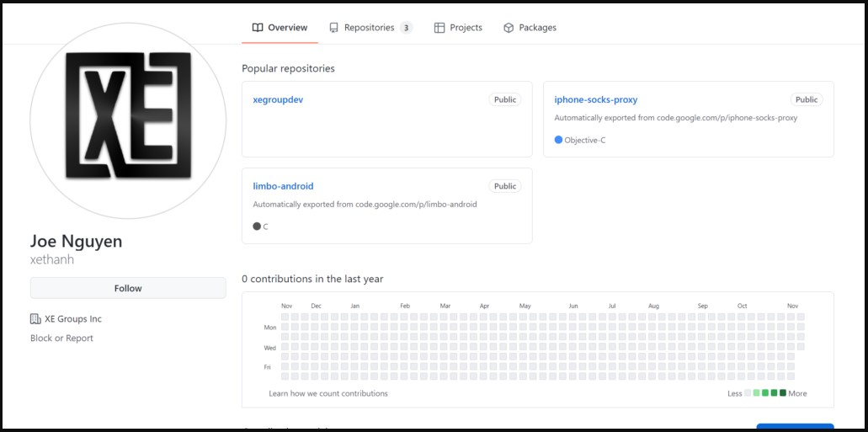Viewport: 868px width, 432px height.
Task: Click the Feb month label in graph
Action: point(405,306)
